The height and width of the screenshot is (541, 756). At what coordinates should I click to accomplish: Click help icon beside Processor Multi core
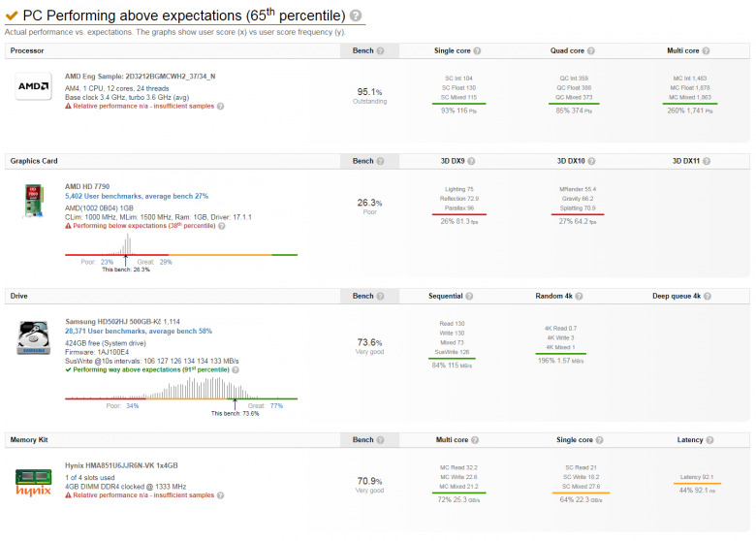click(706, 50)
